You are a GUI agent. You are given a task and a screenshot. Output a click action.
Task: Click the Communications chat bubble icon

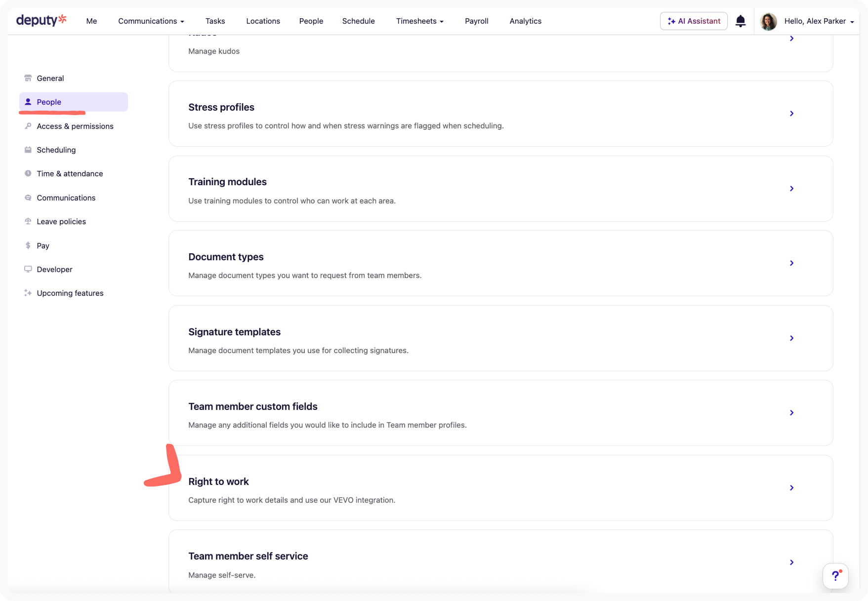pos(28,198)
